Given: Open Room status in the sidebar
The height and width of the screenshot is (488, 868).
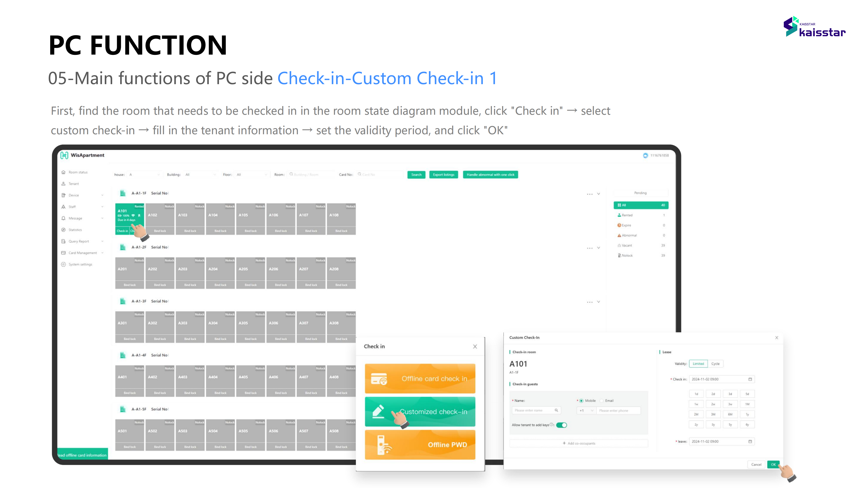Looking at the screenshot, I should 78,172.
